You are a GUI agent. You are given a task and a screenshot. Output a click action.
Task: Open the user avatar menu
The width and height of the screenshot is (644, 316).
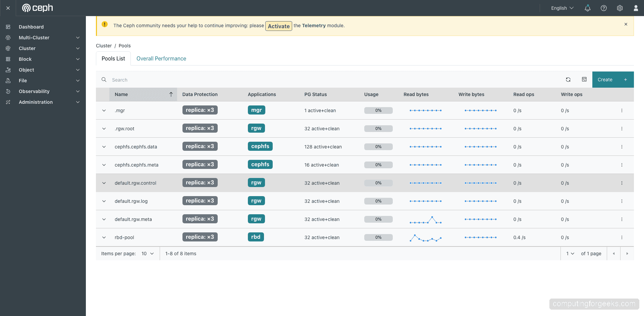pyautogui.click(x=636, y=8)
